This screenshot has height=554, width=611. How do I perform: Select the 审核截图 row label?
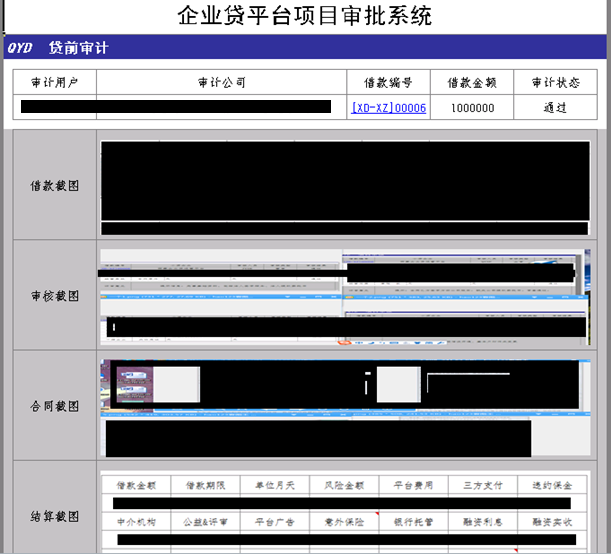(55, 296)
